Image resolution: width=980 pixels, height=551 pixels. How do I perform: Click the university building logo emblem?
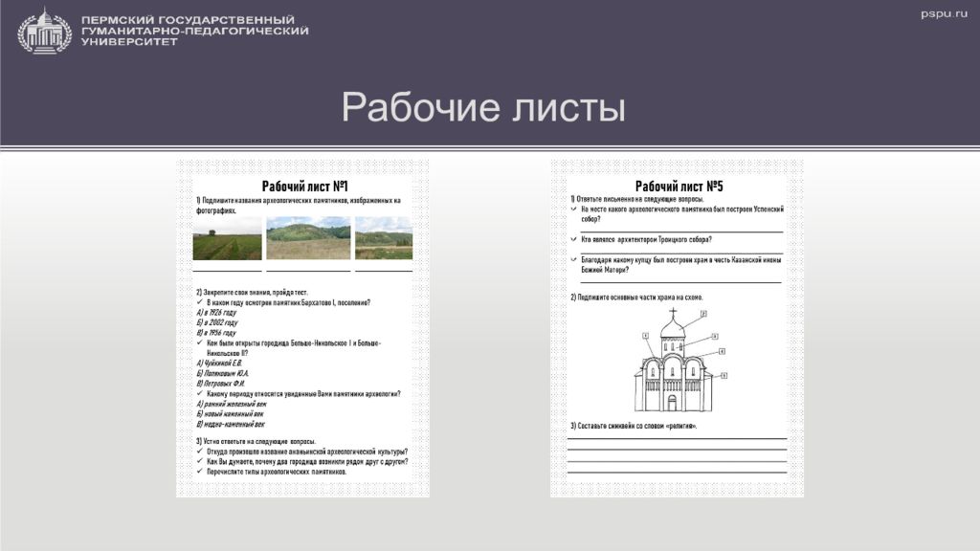click(x=44, y=31)
